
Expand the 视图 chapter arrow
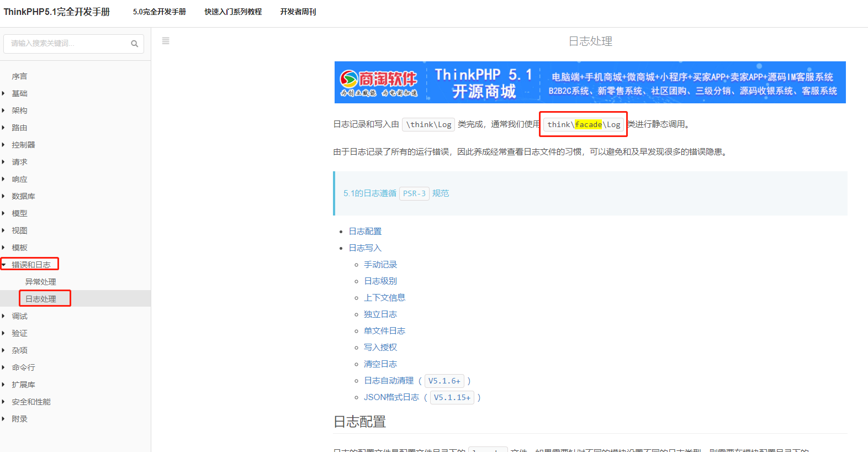[3, 230]
